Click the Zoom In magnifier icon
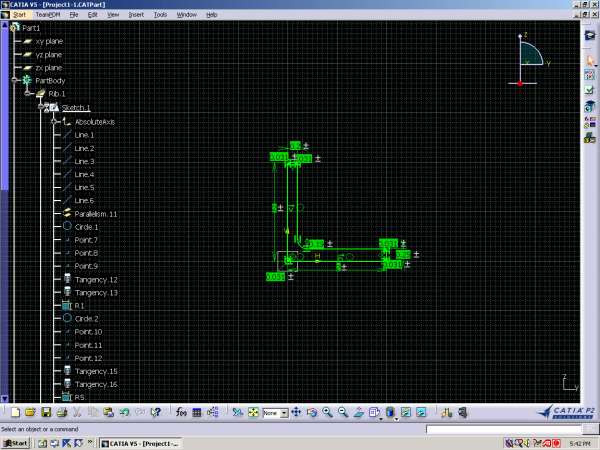The width and height of the screenshot is (600, 450). coord(327,412)
